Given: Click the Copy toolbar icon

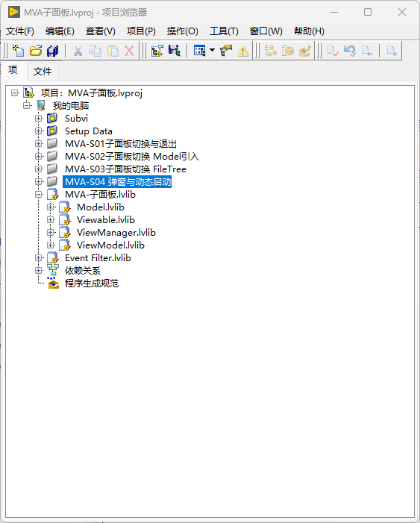Looking at the screenshot, I should pos(95,51).
